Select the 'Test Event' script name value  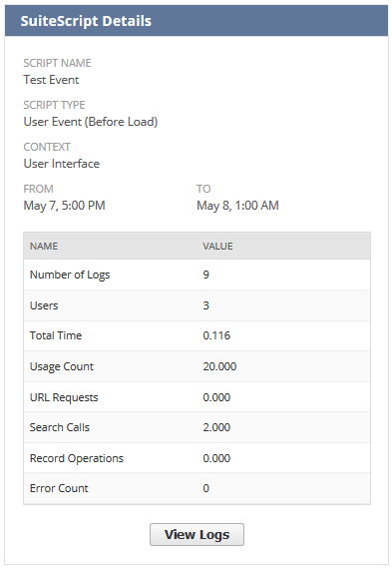(51, 80)
